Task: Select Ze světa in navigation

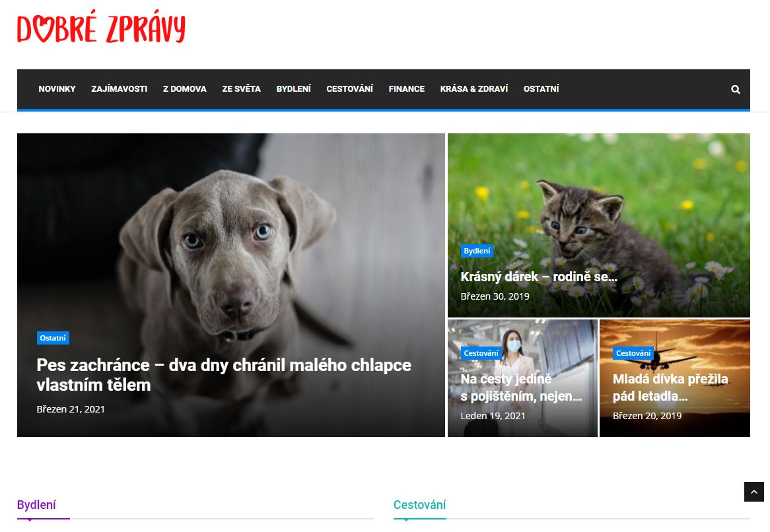Action: click(x=241, y=89)
